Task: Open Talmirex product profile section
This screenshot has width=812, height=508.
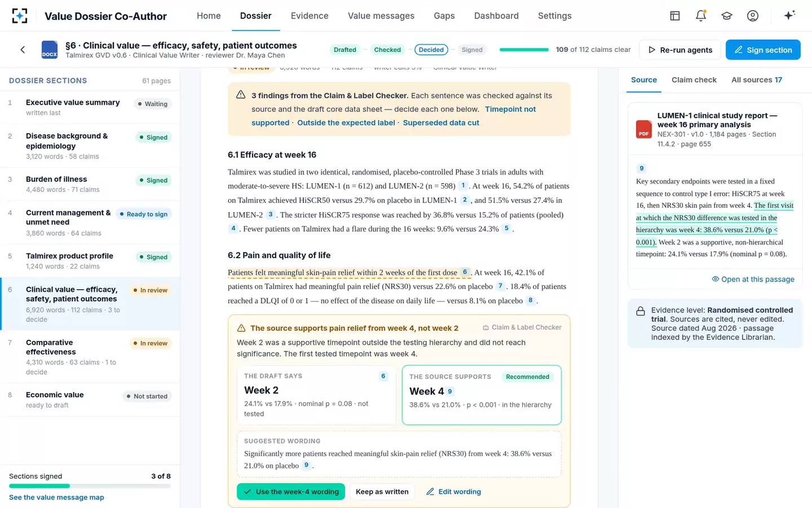Action: 90,261
